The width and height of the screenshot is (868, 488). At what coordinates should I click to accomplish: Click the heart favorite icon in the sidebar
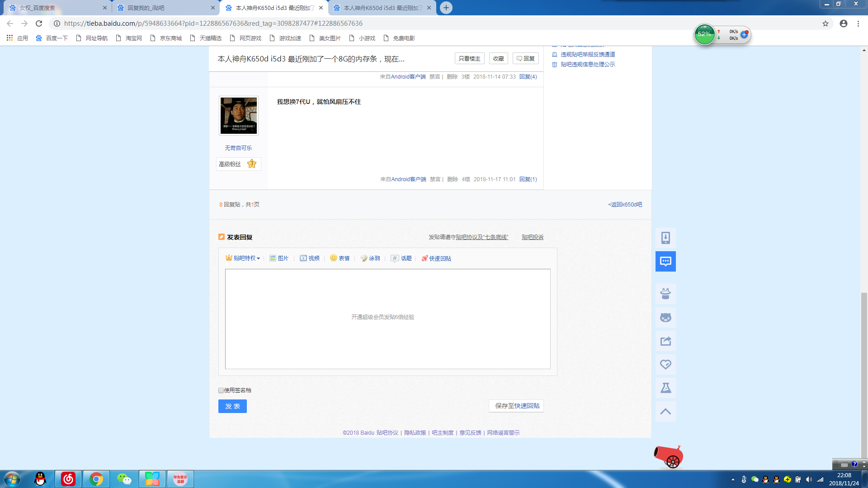click(x=665, y=365)
